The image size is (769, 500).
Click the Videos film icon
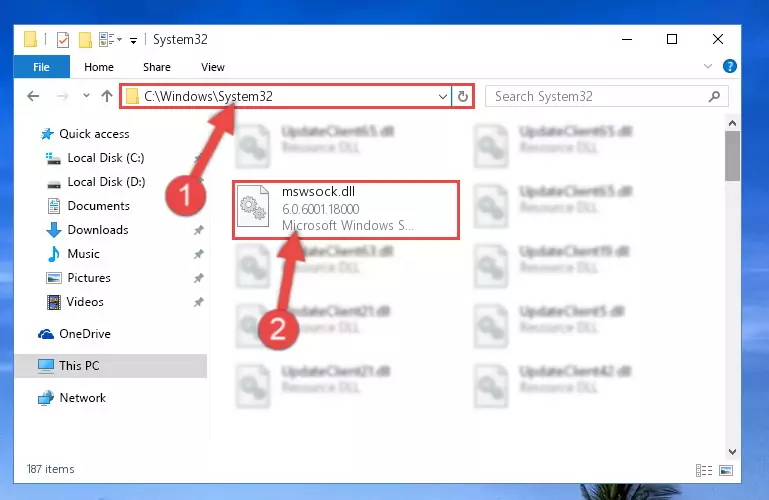[x=53, y=302]
